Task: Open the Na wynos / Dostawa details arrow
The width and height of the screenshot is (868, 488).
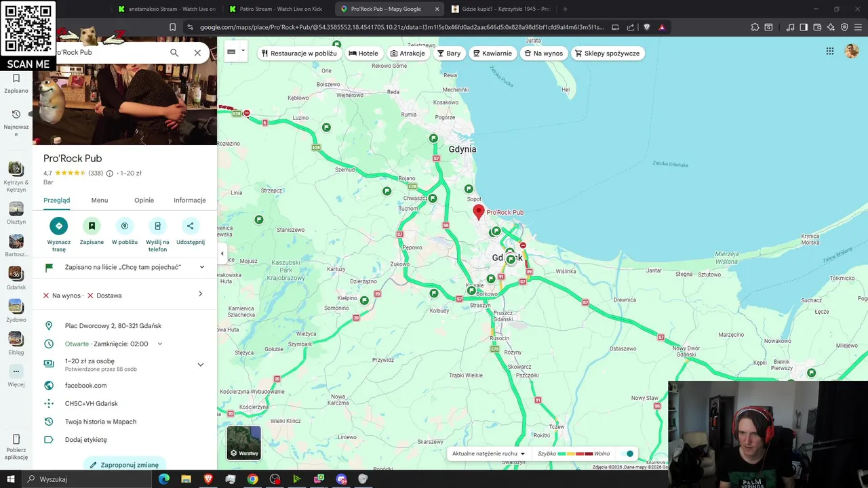Action: (x=200, y=294)
